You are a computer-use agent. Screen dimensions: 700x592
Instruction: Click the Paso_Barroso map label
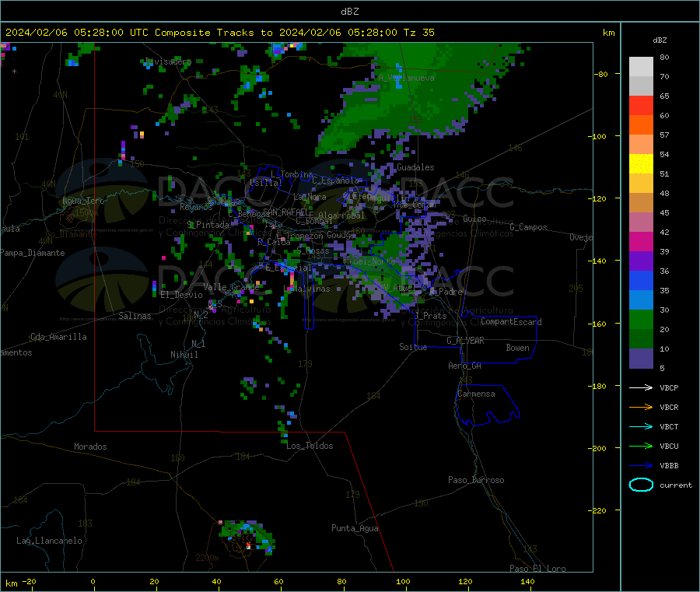[x=476, y=480]
